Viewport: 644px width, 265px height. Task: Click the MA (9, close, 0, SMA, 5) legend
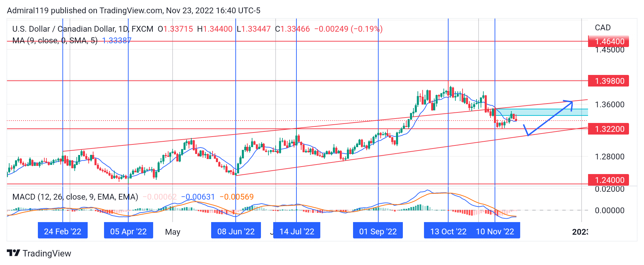point(55,41)
